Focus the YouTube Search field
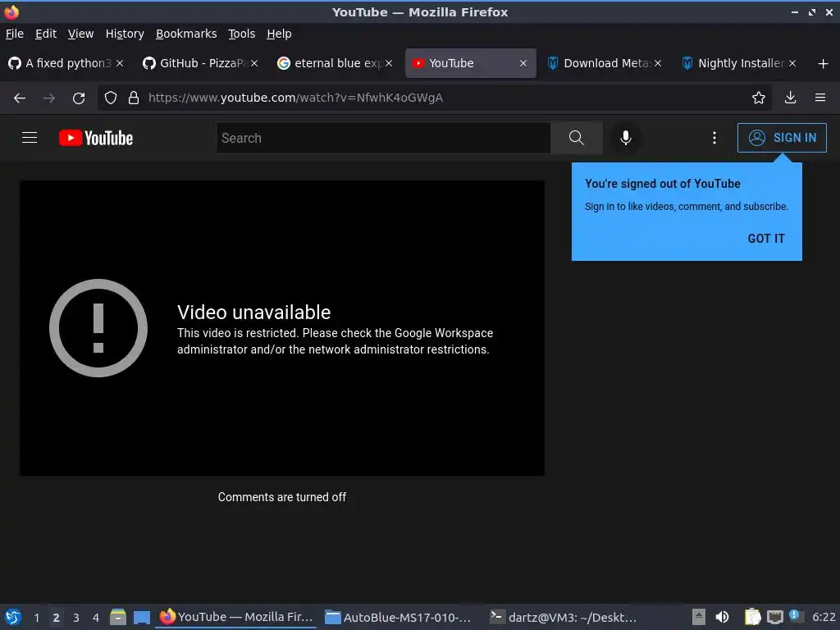 point(383,138)
